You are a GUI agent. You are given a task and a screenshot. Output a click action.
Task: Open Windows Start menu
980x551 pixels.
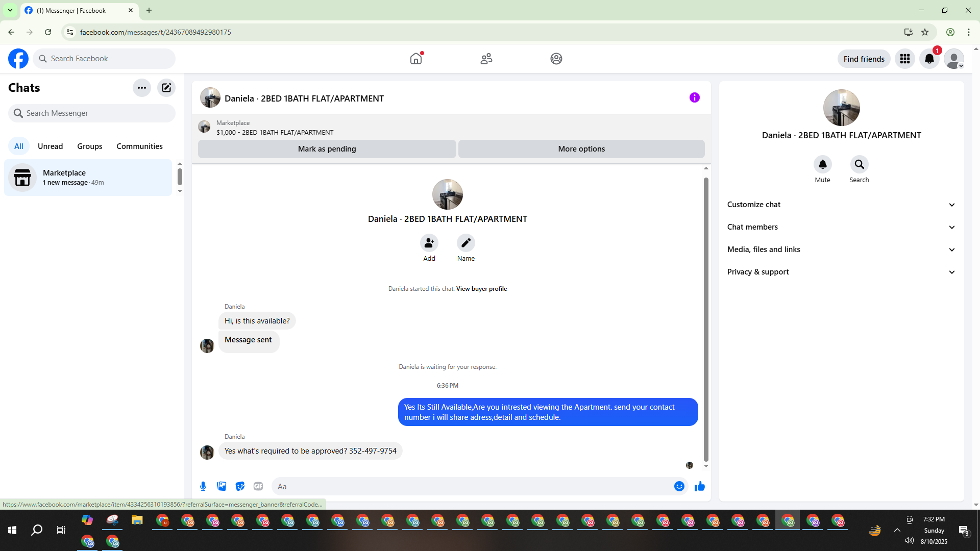[x=12, y=530]
